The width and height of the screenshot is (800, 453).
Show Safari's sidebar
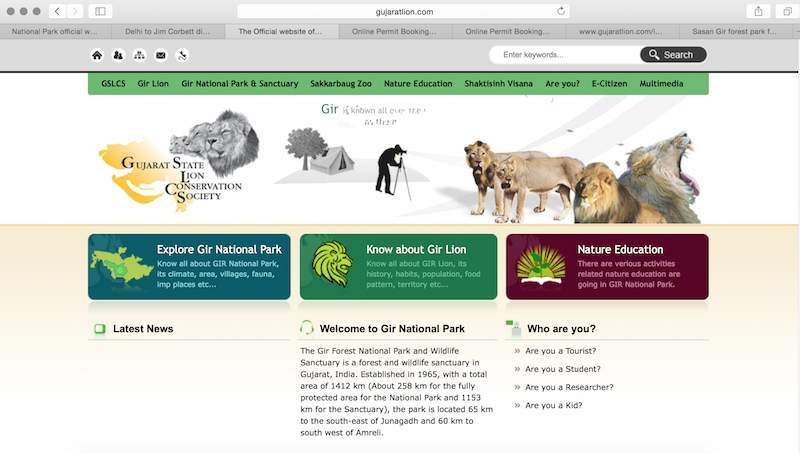[x=100, y=11]
